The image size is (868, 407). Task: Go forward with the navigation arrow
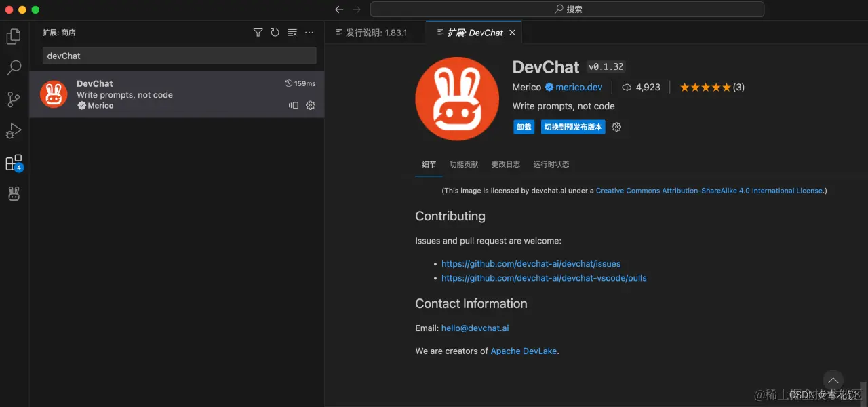click(357, 9)
